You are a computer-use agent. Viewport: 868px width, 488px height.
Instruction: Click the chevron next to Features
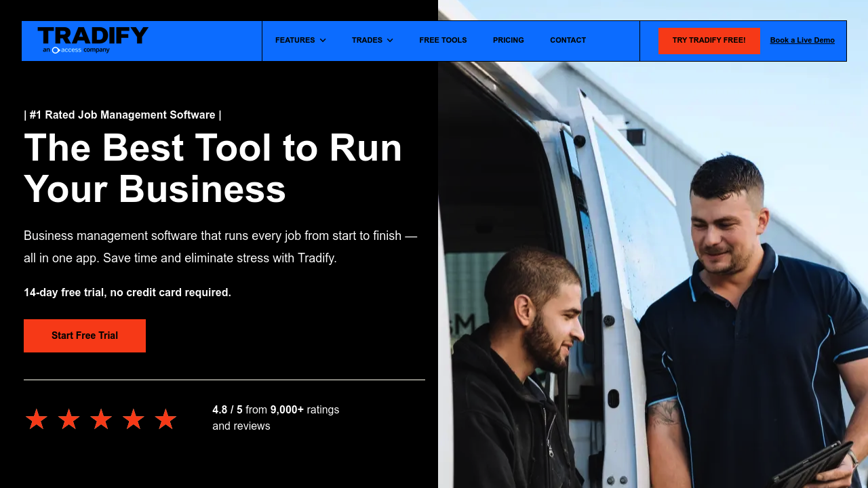pos(323,40)
